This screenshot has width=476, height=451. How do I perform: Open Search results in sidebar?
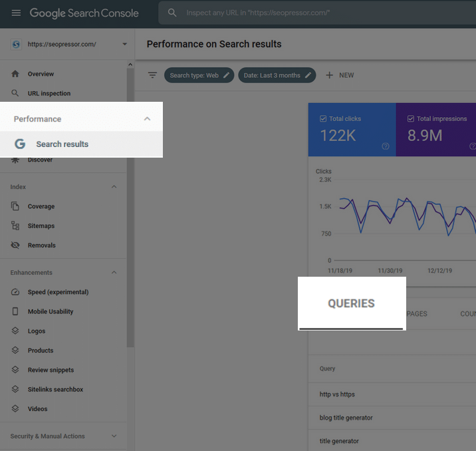coord(81,144)
